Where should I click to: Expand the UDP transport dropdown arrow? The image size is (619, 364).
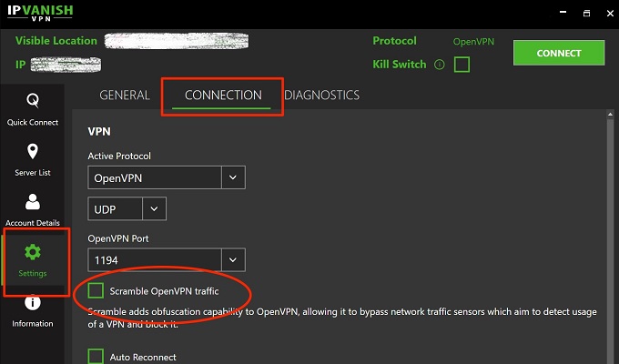[x=155, y=209]
